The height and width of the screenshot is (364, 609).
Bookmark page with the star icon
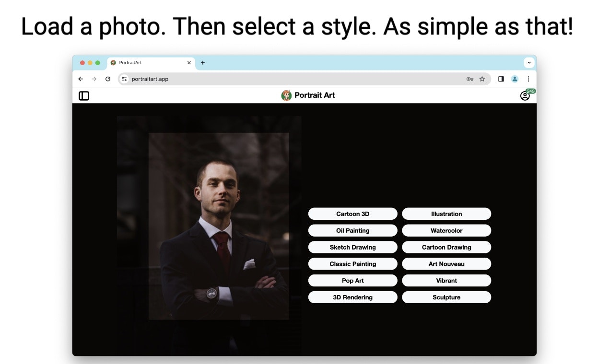pyautogui.click(x=482, y=79)
